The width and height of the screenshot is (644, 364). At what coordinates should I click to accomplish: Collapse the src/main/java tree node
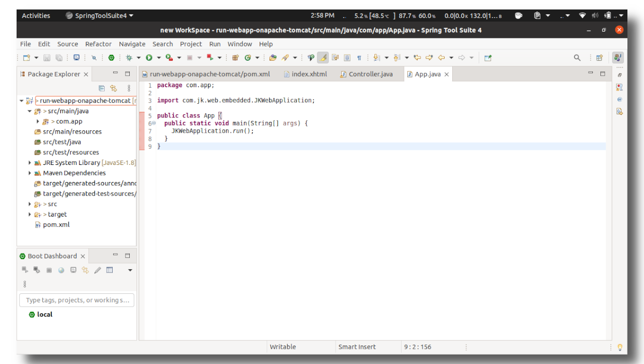29,111
